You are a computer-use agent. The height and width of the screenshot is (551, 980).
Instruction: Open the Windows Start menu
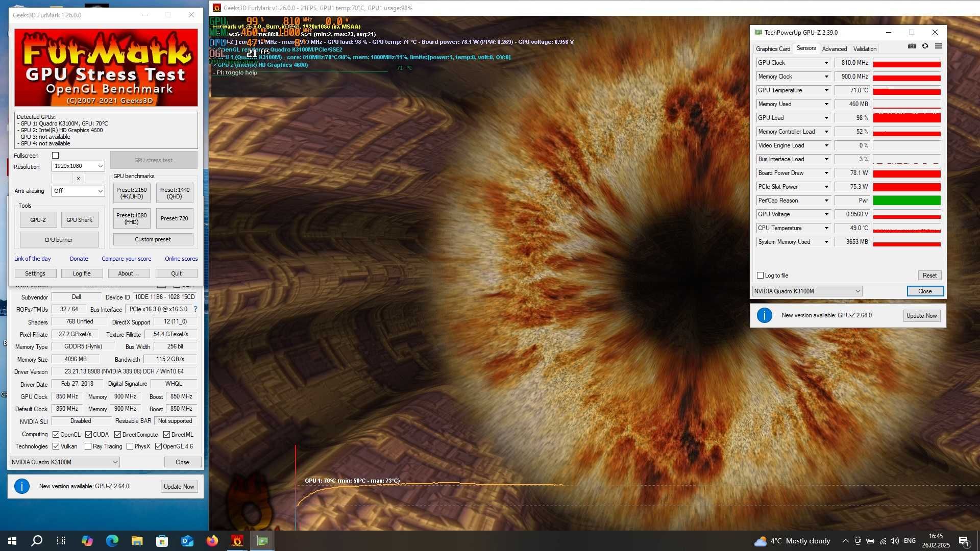12,541
